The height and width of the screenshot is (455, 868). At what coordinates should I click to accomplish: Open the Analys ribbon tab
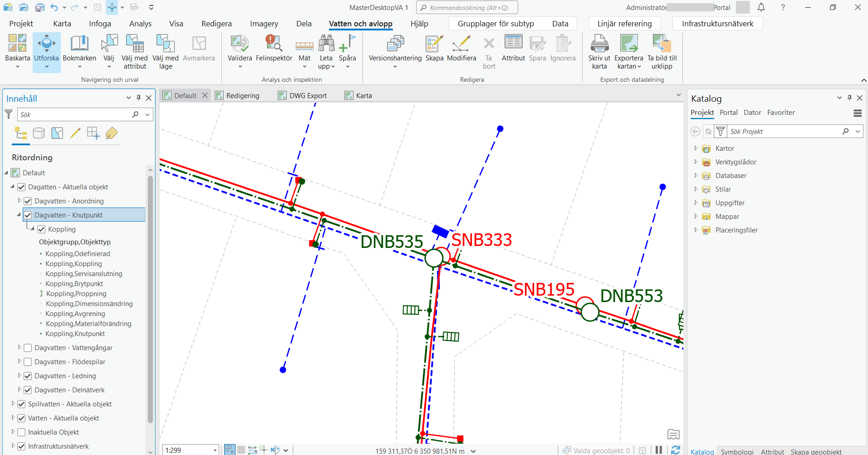point(140,24)
